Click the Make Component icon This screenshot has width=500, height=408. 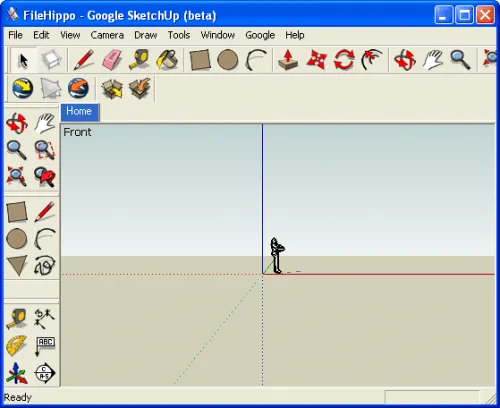coord(51,60)
